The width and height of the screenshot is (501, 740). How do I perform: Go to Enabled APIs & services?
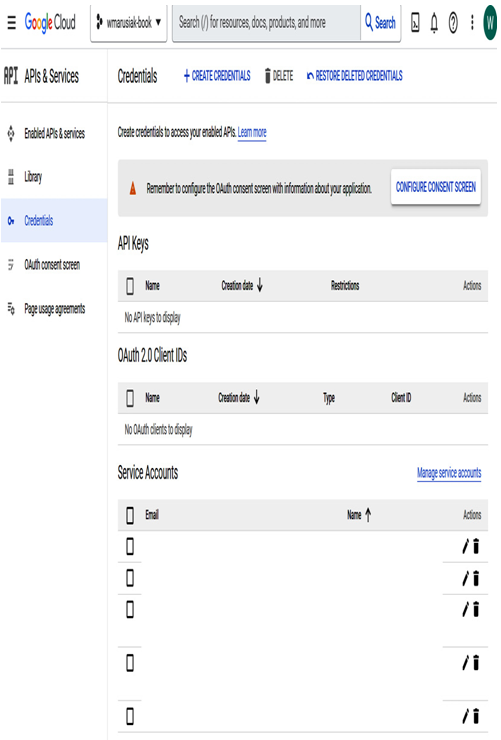pyautogui.click(x=54, y=134)
